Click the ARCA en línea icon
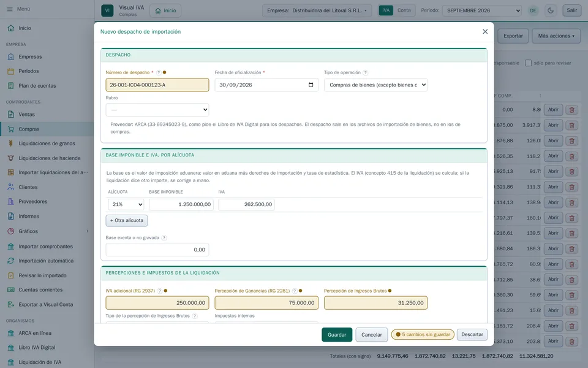Screen dimensions: 588x368 [11, 333]
